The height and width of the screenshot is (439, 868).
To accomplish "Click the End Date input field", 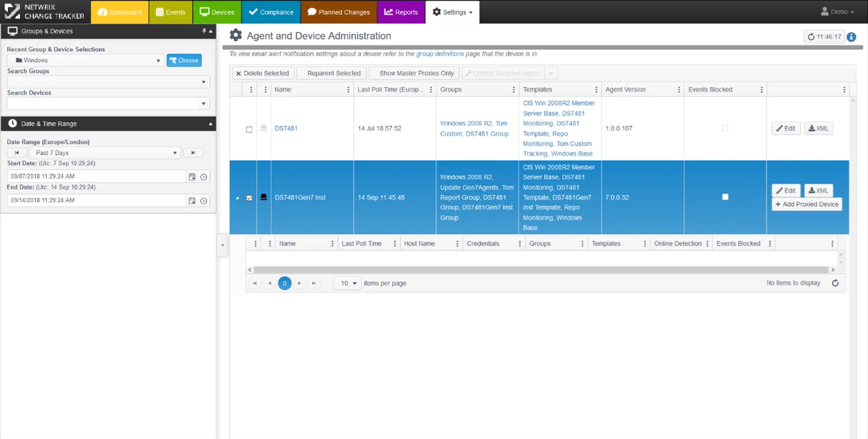I will click(96, 201).
